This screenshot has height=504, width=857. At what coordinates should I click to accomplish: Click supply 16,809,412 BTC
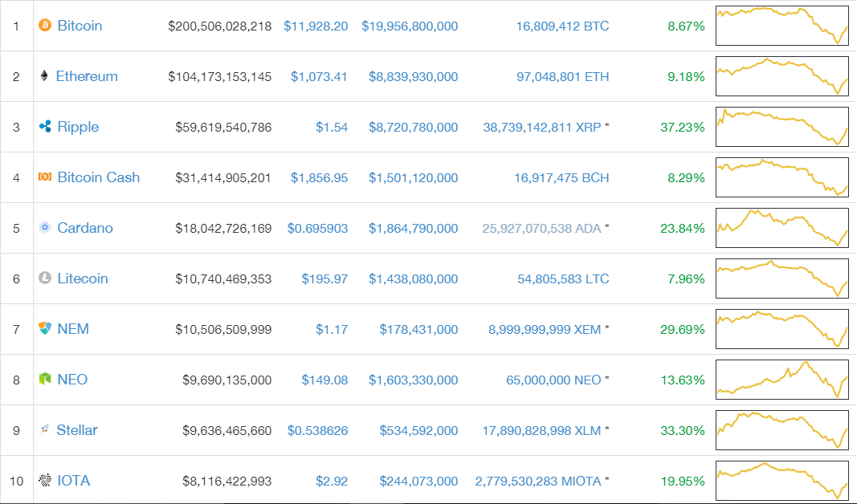pos(562,26)
